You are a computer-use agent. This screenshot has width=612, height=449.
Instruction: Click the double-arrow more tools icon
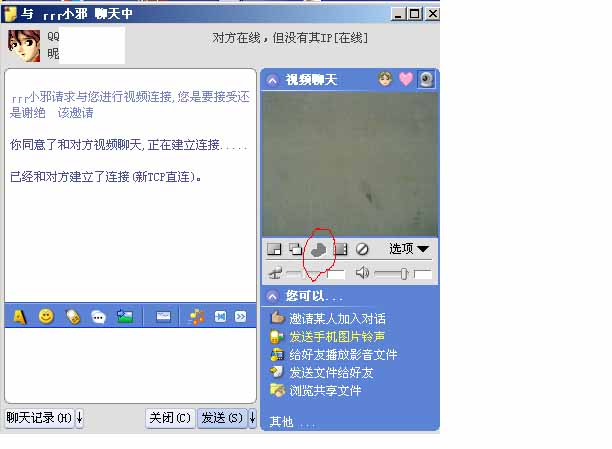[240, 316]
